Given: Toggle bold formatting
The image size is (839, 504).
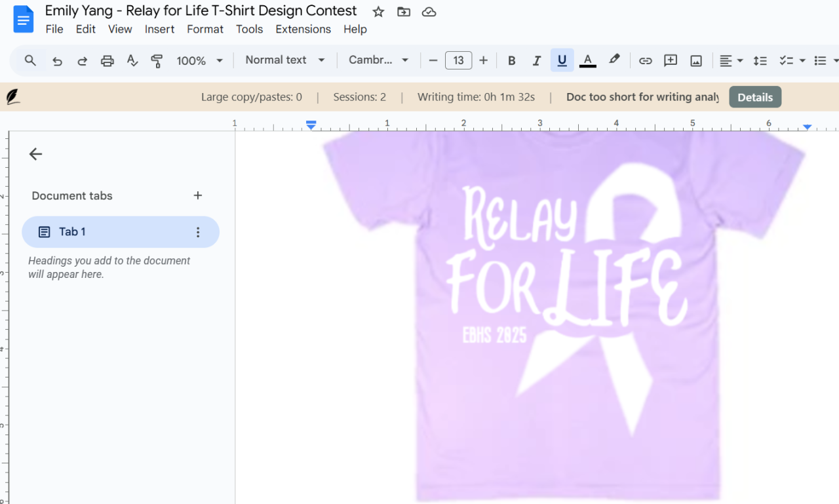Looking at the screenshot, I should click(512, 61).
